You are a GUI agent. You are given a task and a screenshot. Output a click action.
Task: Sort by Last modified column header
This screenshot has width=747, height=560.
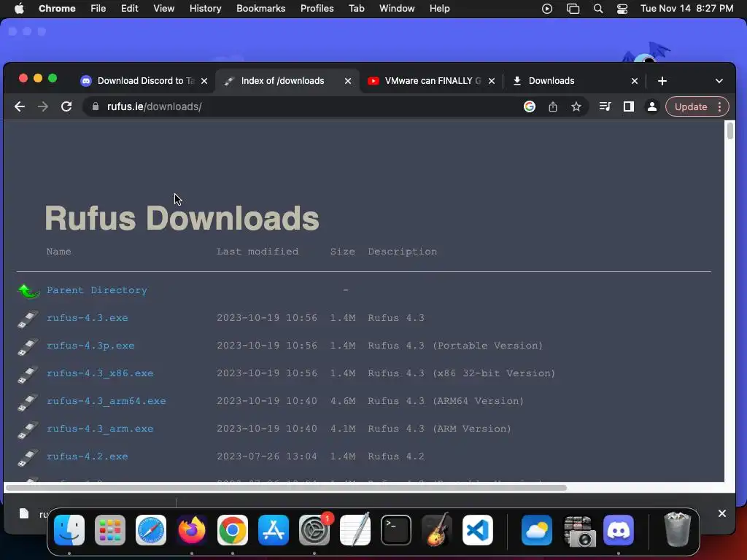tap(258, 252)
